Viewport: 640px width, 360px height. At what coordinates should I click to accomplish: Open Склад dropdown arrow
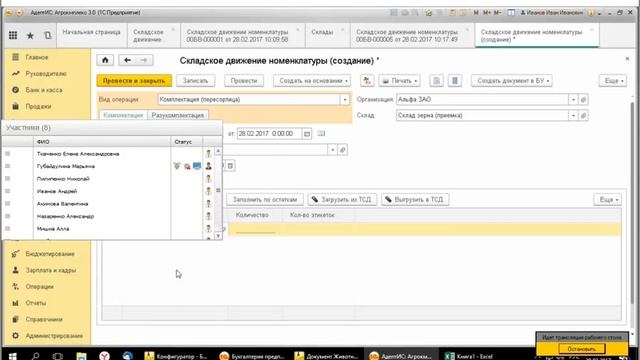pyautogui.click(x=573, y=116)
